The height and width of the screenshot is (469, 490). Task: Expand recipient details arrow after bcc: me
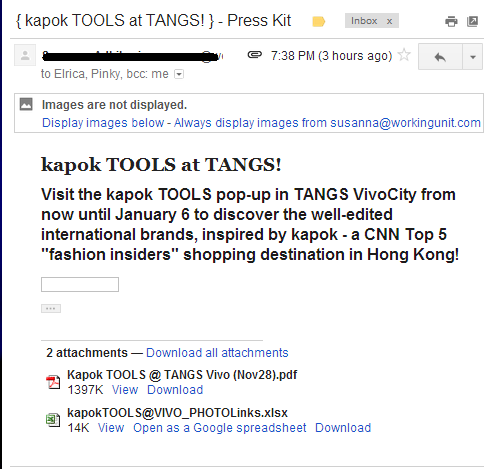[x=179, y=74]
